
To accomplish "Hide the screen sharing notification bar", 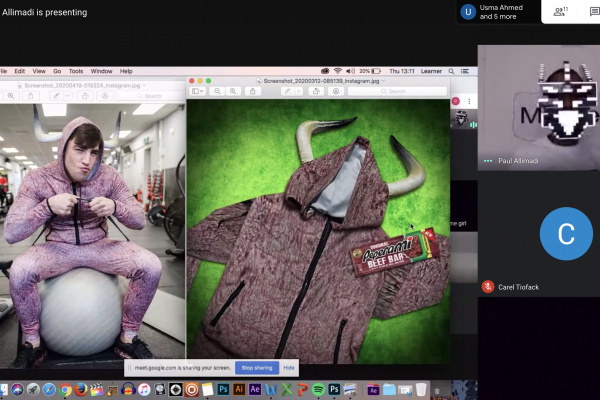I will tap(289, 368).
